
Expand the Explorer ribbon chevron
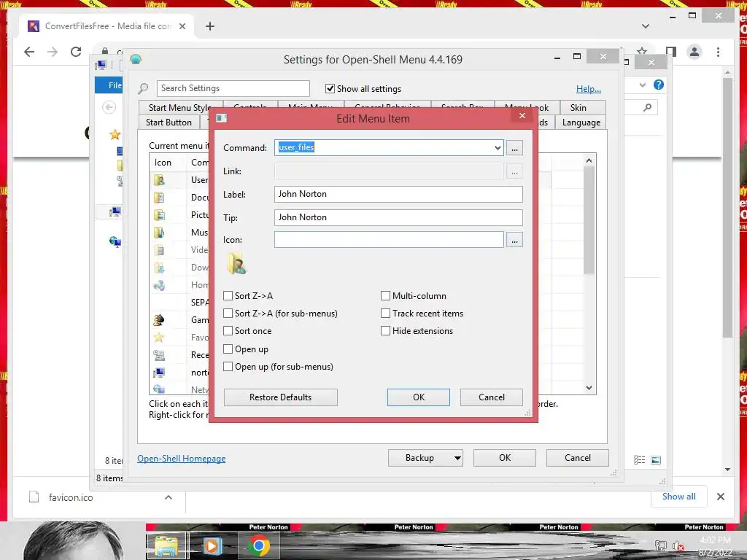(643, 85)
